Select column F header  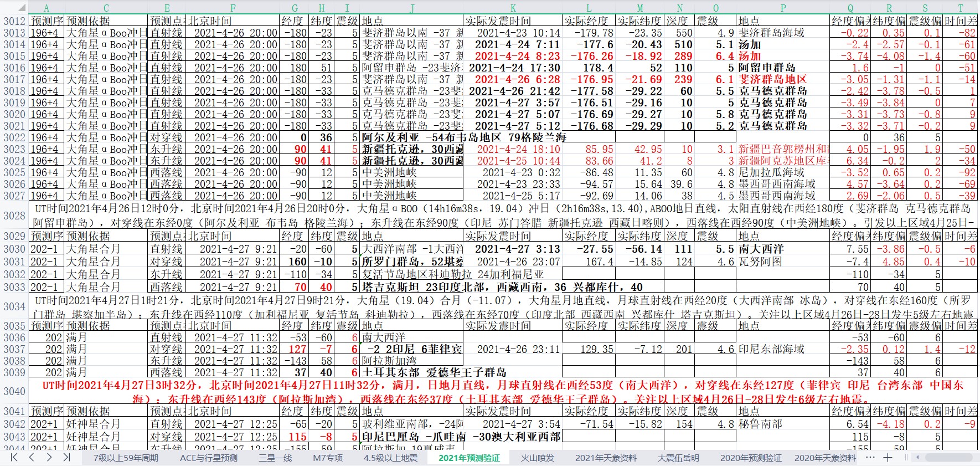click(233, 8)
